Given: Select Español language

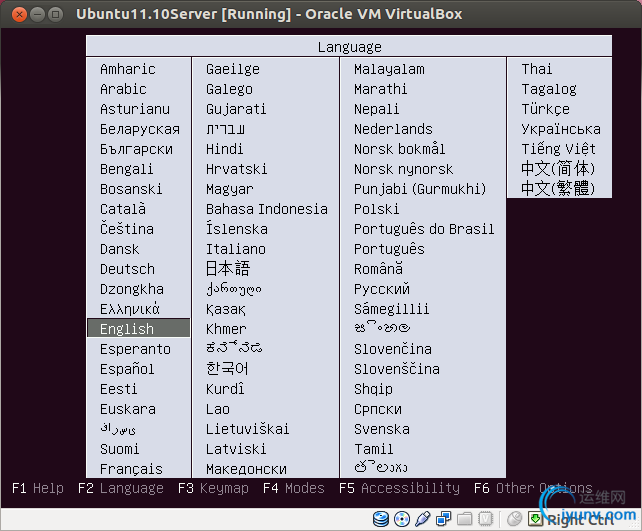Looking at the screenshot, I should tap(127, 369).
